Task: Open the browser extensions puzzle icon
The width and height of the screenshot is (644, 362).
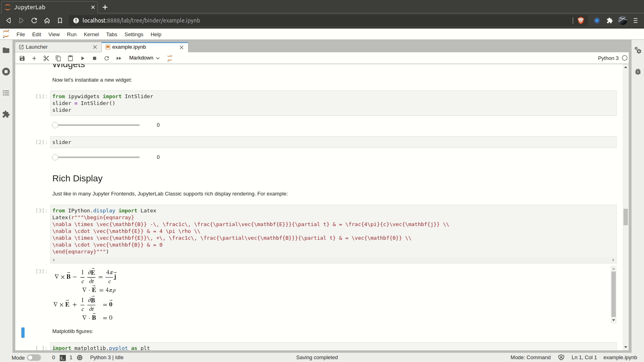Action: click(x=610, y=21)
